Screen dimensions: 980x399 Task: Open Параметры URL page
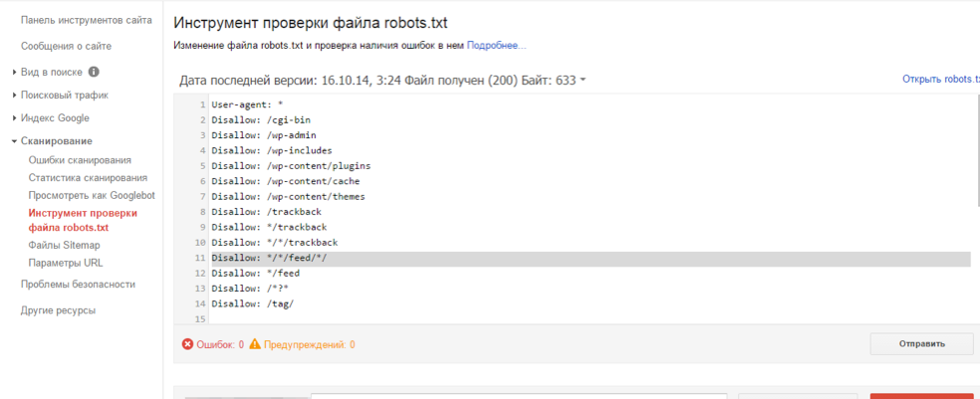[66, 263]
